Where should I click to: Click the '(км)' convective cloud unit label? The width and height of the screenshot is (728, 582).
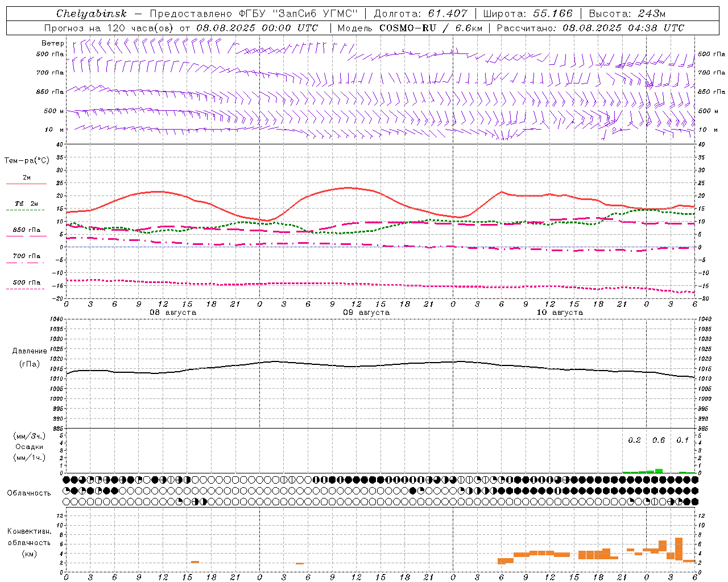[30, 554]
